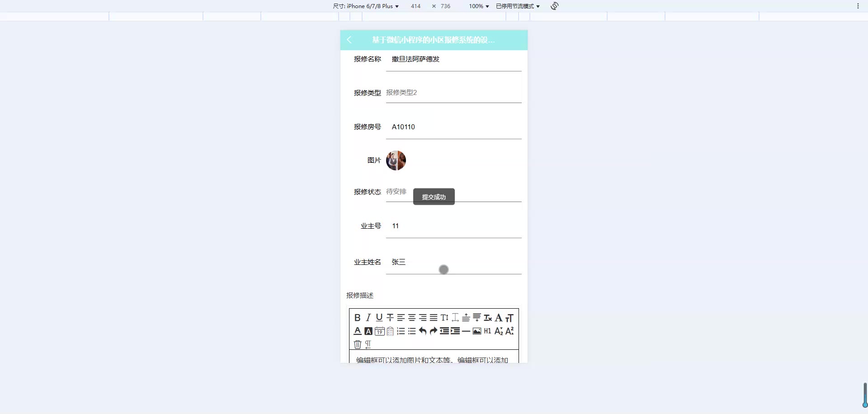Rotate the device viewport orientation

[555, 6]
